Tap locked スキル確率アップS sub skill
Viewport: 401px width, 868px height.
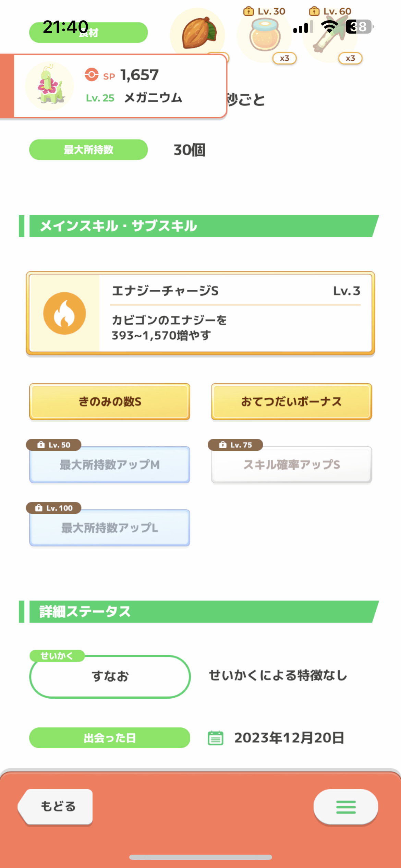(x=292, y=465)
